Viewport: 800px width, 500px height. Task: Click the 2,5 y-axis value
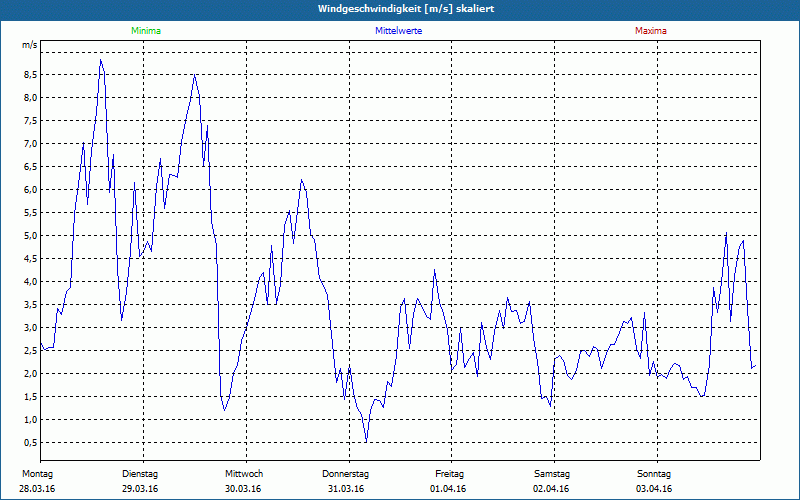click(x=31, y=351)
